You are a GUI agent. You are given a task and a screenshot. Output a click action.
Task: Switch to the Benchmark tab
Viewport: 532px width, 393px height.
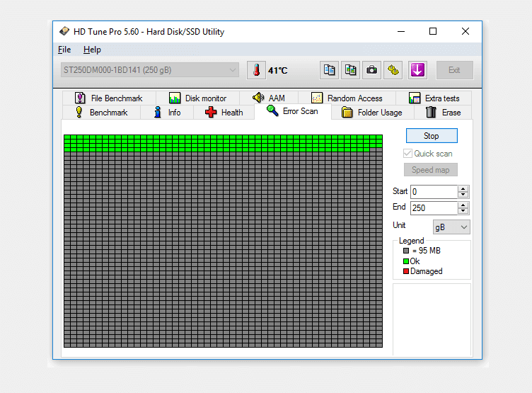click(101, 113)
